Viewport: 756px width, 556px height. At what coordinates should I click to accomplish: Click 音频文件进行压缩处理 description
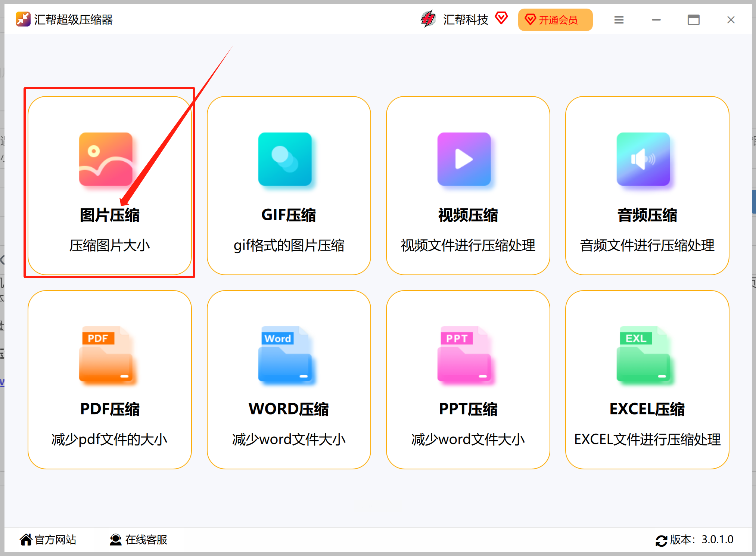tap(647, 245)
